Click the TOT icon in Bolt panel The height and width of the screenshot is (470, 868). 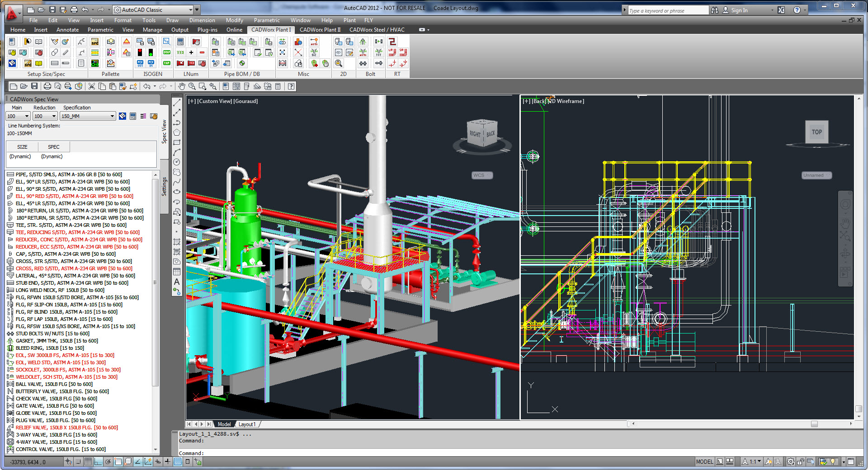pos(379,52)
